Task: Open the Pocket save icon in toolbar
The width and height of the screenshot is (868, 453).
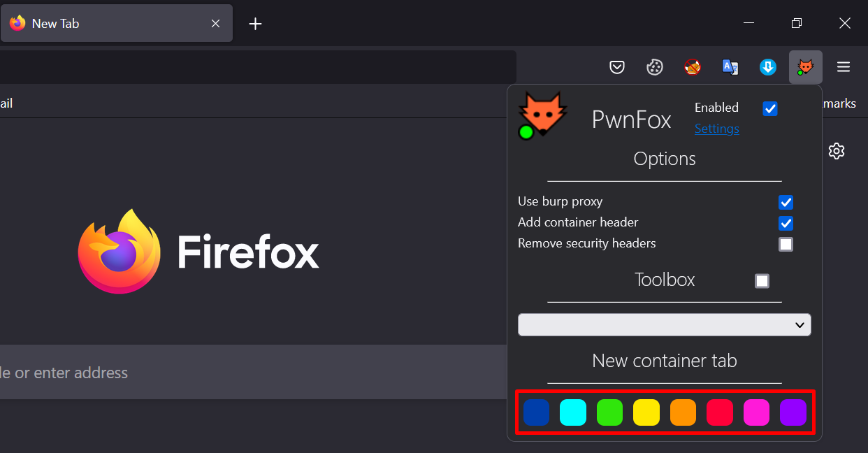Action: (x=617, y=67)
